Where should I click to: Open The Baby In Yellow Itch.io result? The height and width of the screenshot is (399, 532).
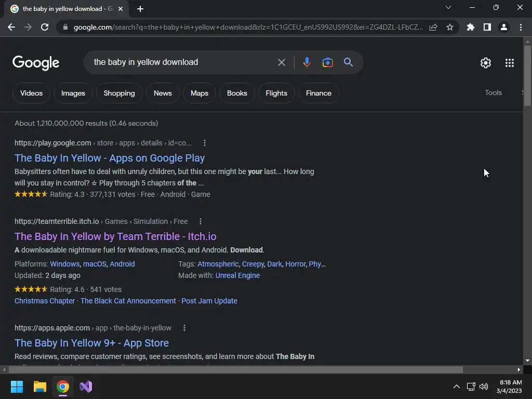[x=115, y=236]
